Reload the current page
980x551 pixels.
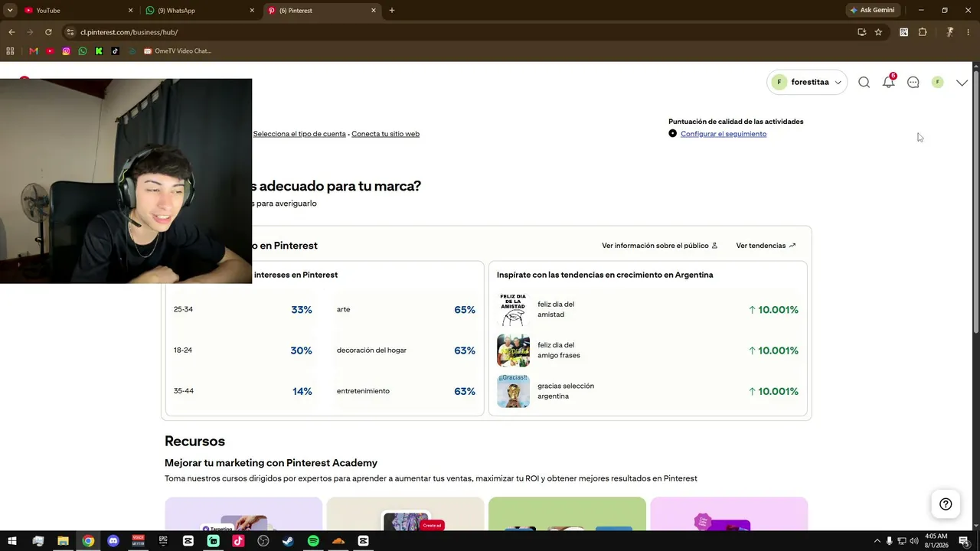[x=48, y=32]
